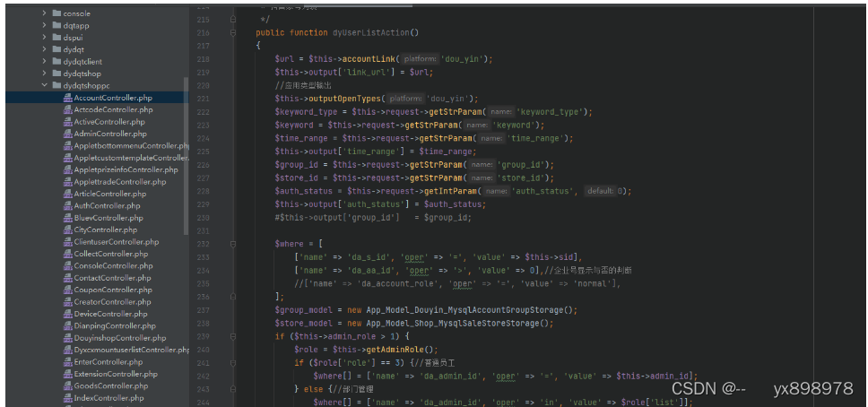Screen dimensions: 868x407
Task: Click getAdminRole call on line 240
Action: pos(395,350)
